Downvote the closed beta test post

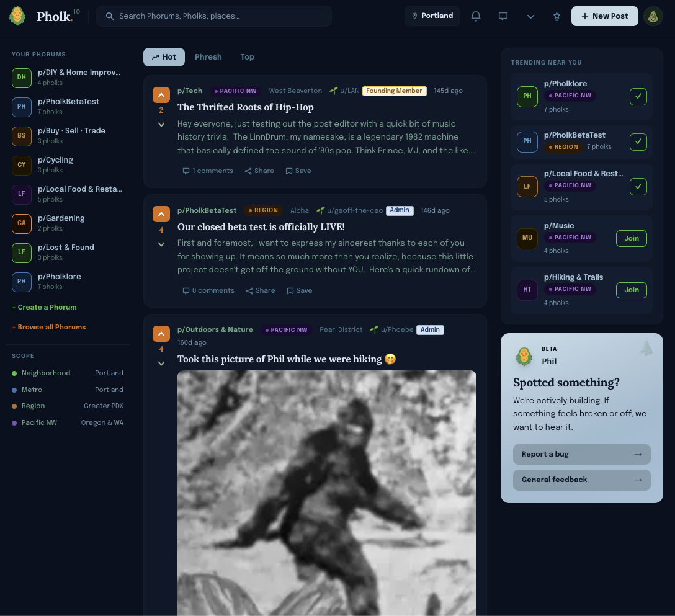[x=161, y=244]
